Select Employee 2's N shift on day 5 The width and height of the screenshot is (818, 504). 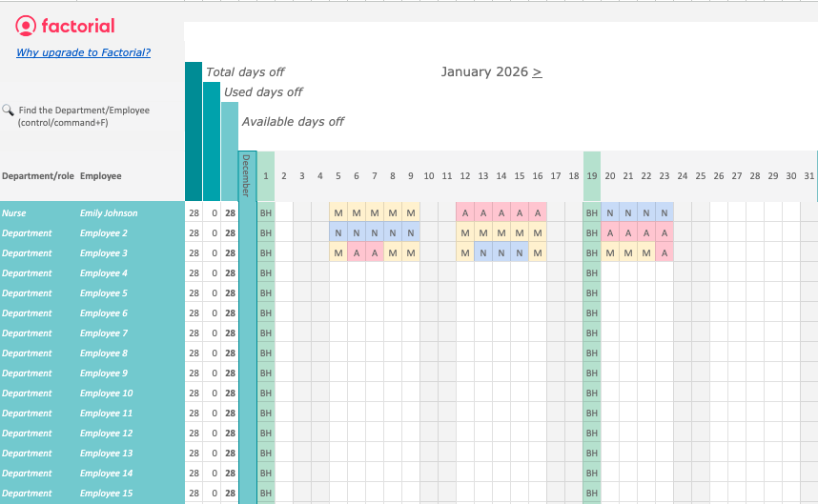coord(338,233)
